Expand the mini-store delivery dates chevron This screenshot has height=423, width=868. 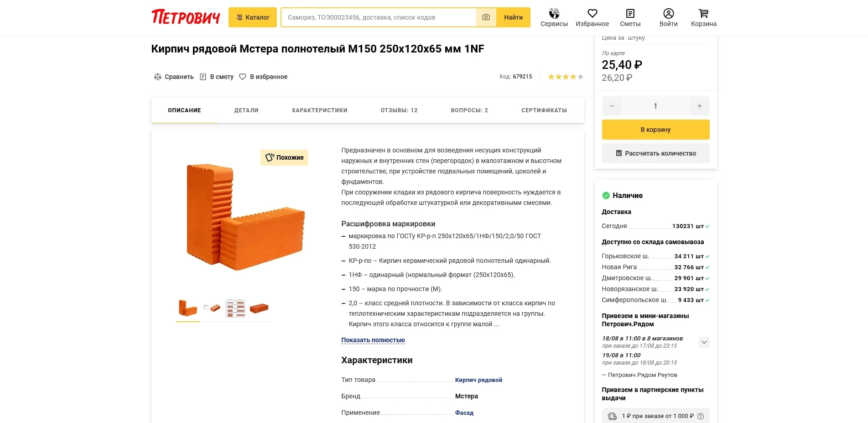pyautogui.click(x=704, y=342)
